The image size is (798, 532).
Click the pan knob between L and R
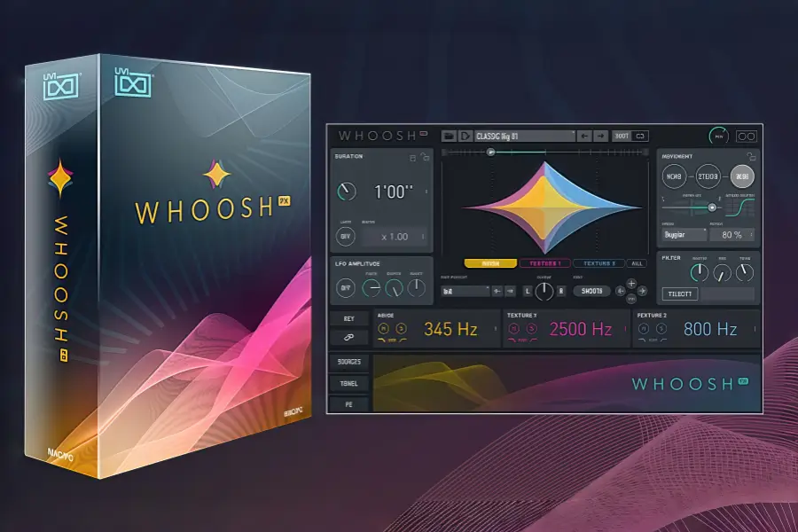(544, 291)
